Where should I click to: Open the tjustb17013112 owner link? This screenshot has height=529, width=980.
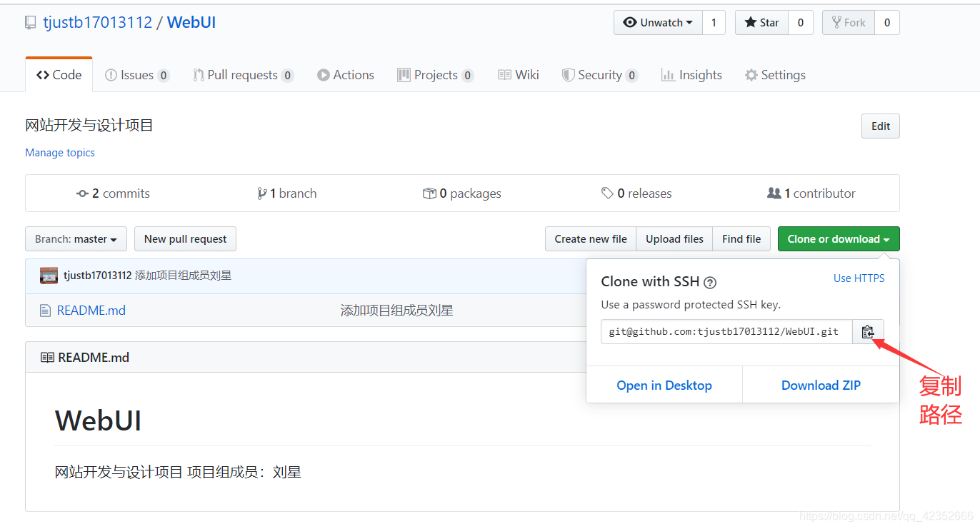pos(98,22)
